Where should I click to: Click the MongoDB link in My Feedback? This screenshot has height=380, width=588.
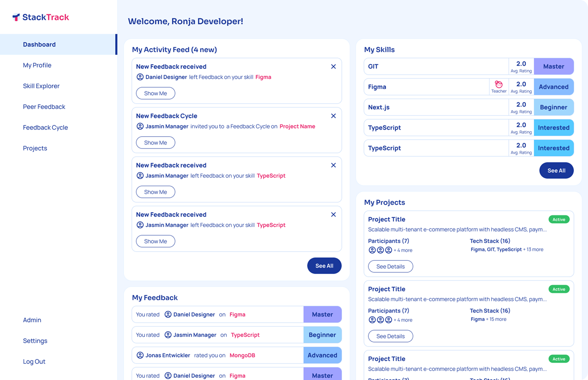tap(242, 355)
